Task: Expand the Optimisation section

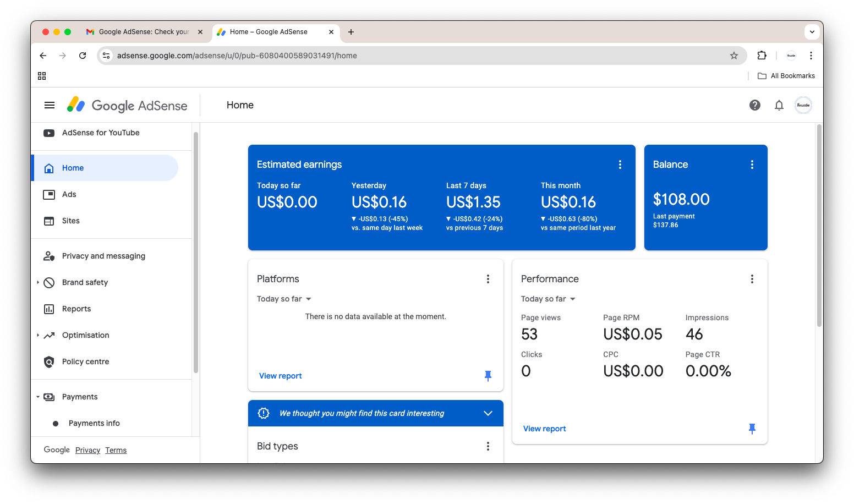Action: point(38,335)
